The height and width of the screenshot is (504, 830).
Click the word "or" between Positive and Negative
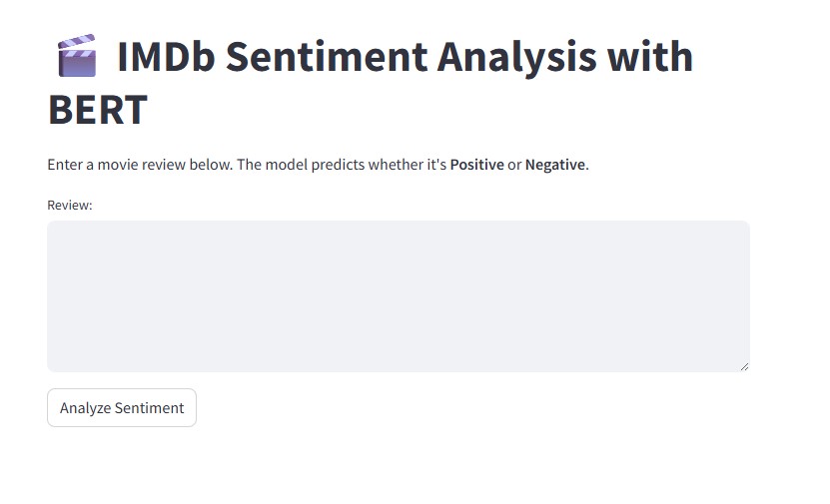click(514, 165)
